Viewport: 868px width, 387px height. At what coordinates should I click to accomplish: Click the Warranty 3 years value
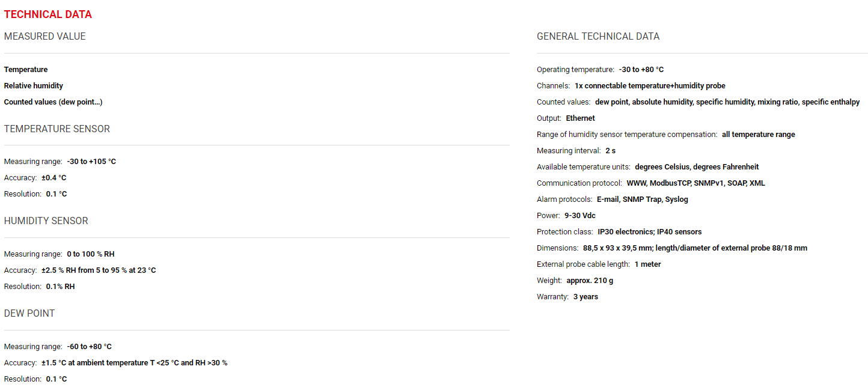click(x=586, y=297)
